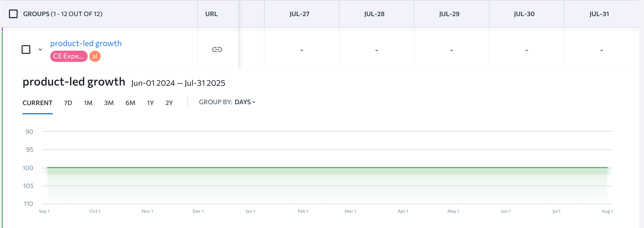Choose the 1Y time range
The image size is (644, 228).
click(x=150, y=103)
